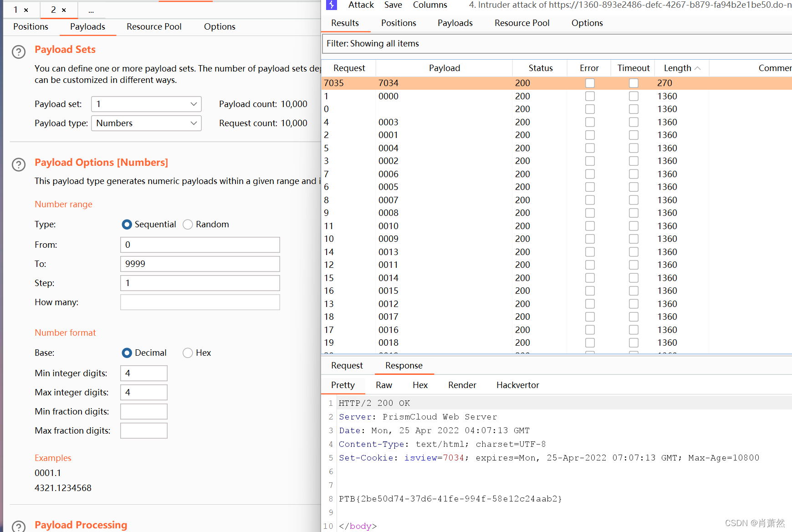Tick Error checkbox for request 7035
The width and height of the screenshot is (792, 532).
590,83
